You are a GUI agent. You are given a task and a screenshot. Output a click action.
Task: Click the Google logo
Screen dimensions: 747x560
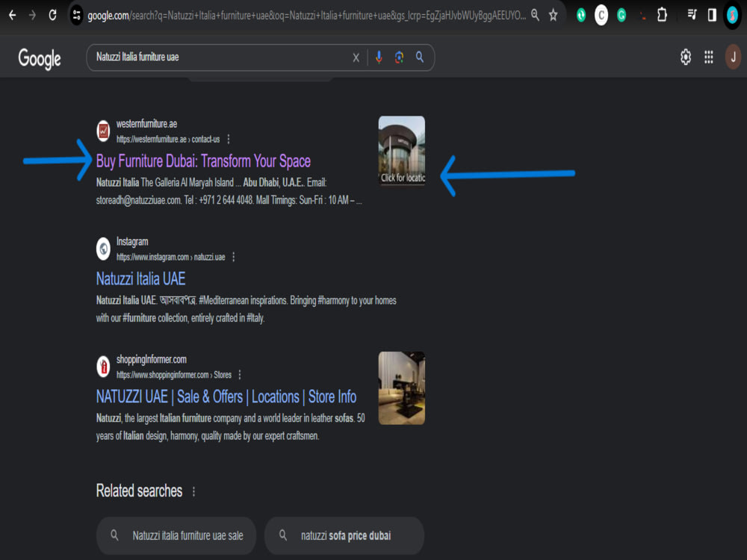pos(40,58)
